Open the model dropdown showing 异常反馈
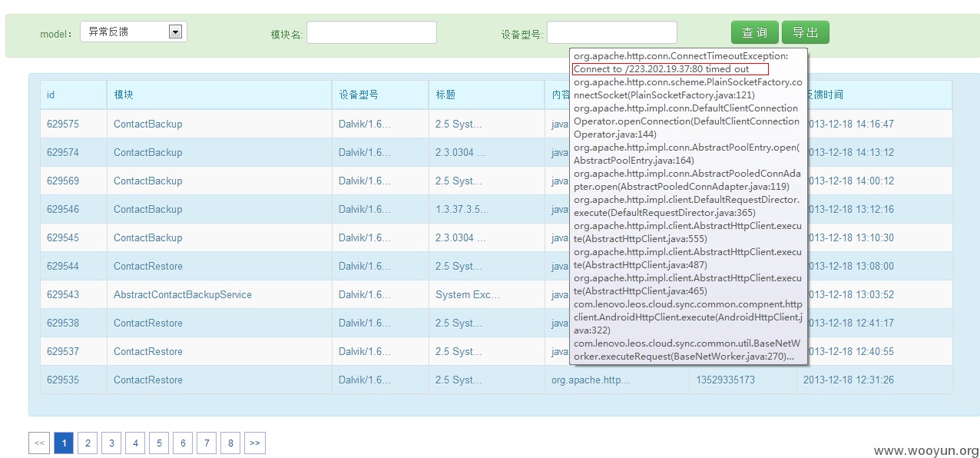980x458 pixels. (x=134, y=32)
